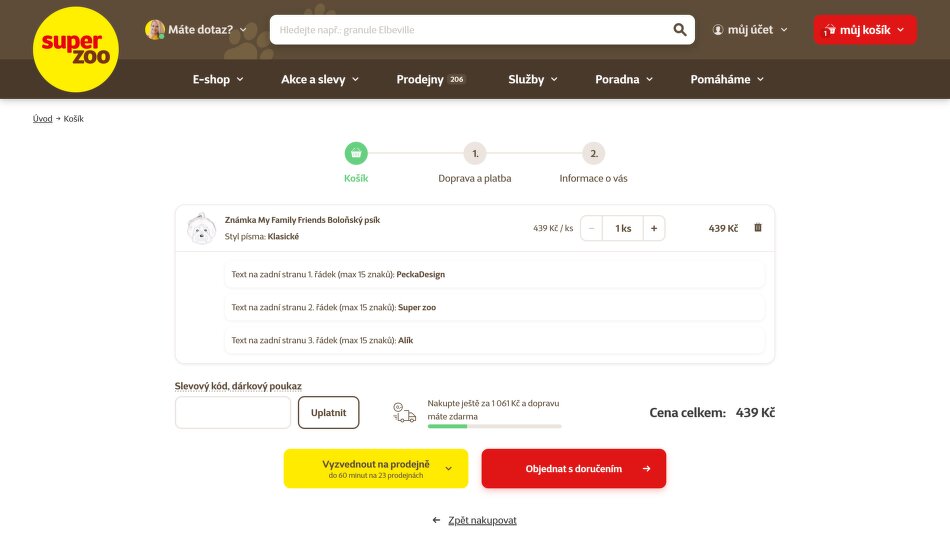Open the E-shop menu
This screenshot has width=950, height=552.
[218, 79]
